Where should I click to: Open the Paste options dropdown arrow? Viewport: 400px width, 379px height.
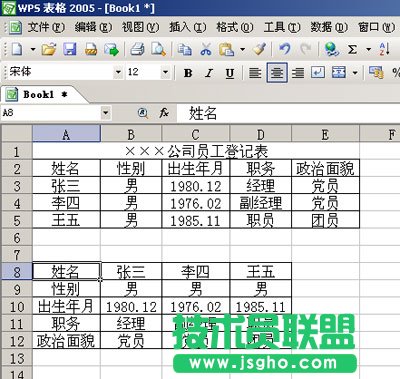(242, 50)
